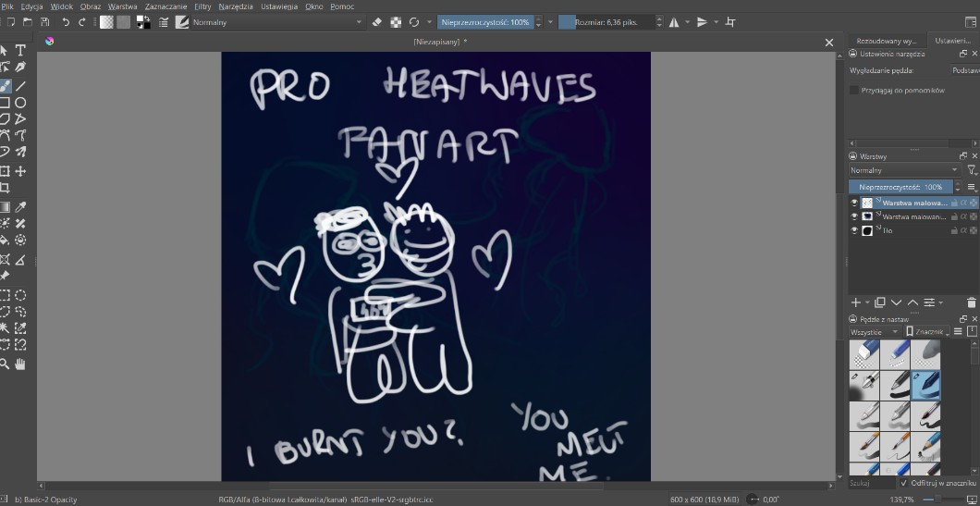
Task: Click the add new layer plus button
Action: click(855, 302)
